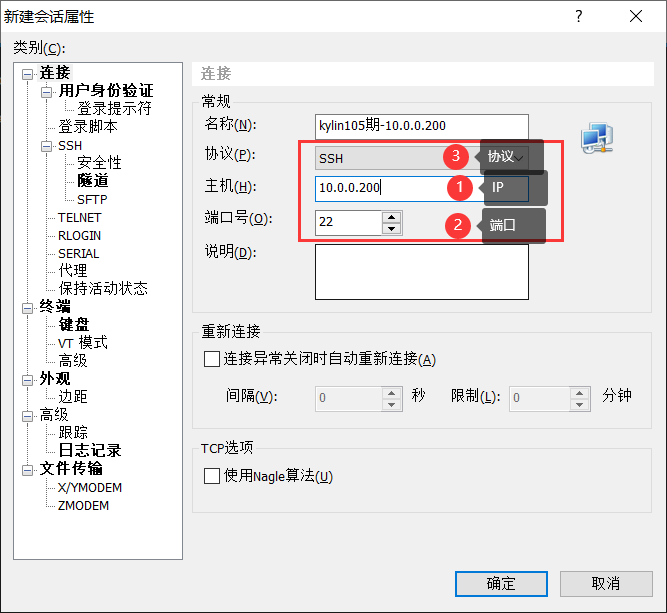Screen dimensions: 667x613
Task: Collapse the 终端 tree node
Action: pos(27,308)
